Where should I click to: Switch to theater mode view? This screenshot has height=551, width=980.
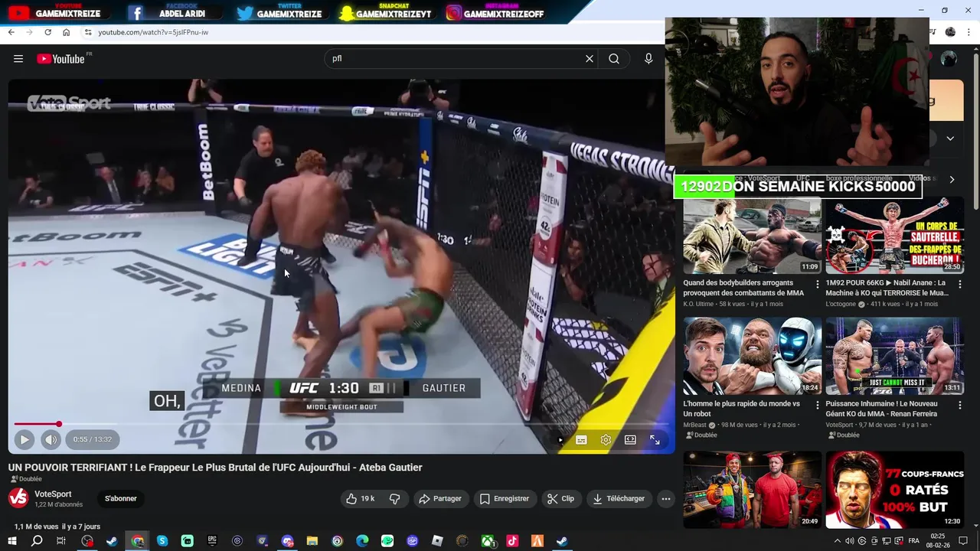630,440
